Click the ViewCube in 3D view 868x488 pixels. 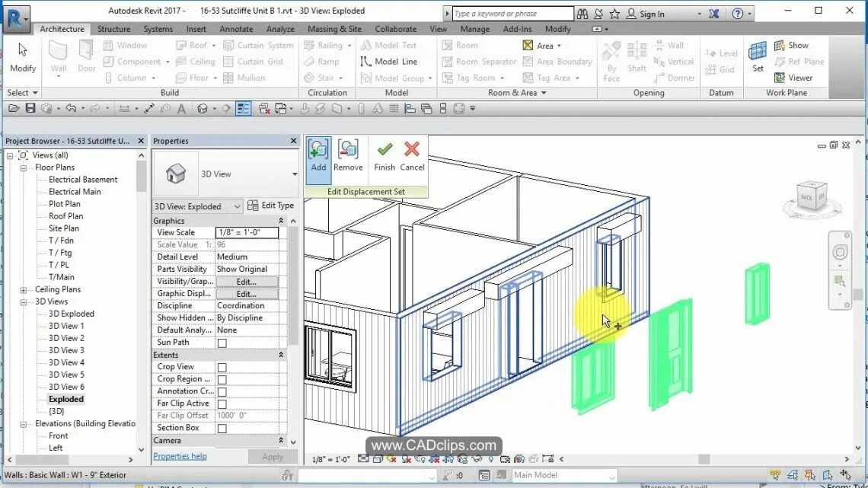[812, 197]
